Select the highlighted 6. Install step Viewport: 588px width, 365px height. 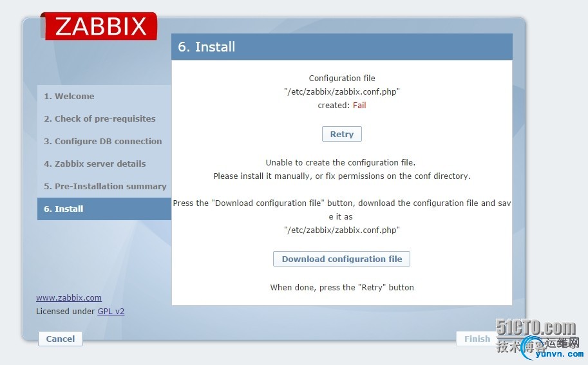[x=104, y=209]
